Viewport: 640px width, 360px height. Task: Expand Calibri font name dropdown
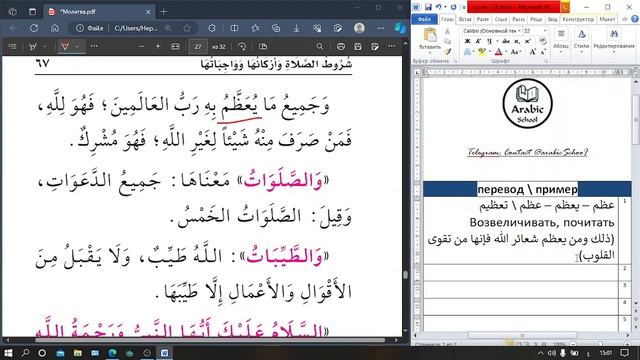519,31
